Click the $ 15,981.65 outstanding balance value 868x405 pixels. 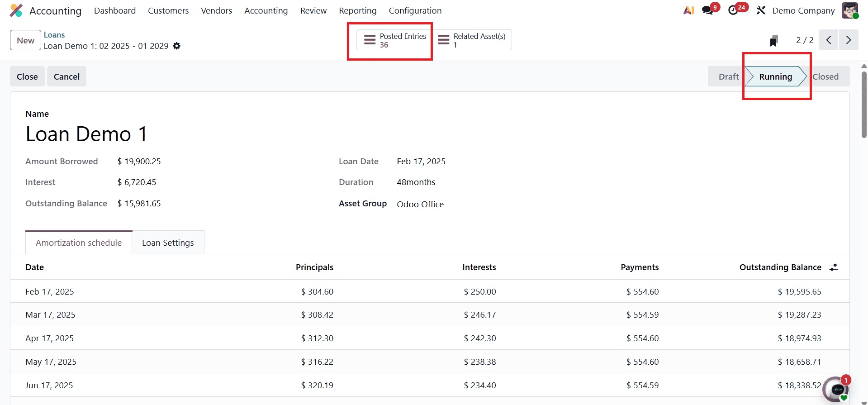[139, 203]
